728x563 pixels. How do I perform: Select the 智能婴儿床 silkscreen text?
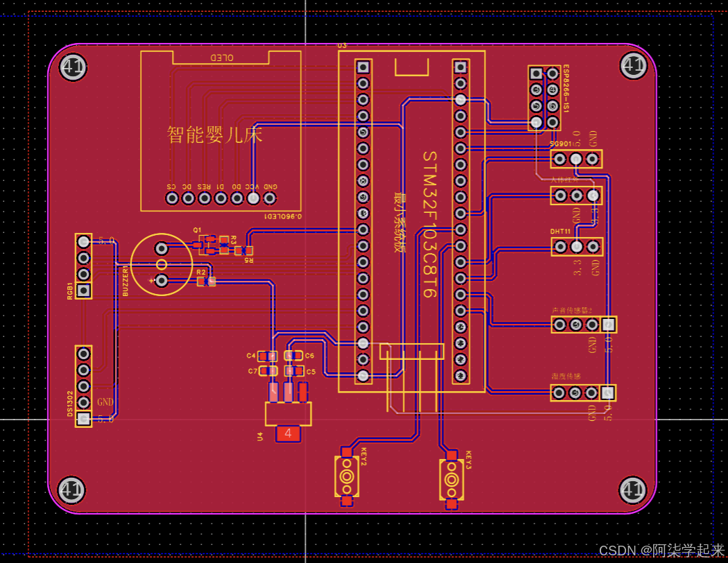[214, 135]
